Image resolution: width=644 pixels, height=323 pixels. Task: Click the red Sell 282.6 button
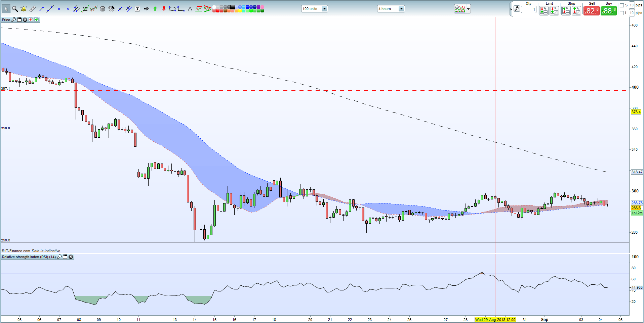[x=591, y=11]
